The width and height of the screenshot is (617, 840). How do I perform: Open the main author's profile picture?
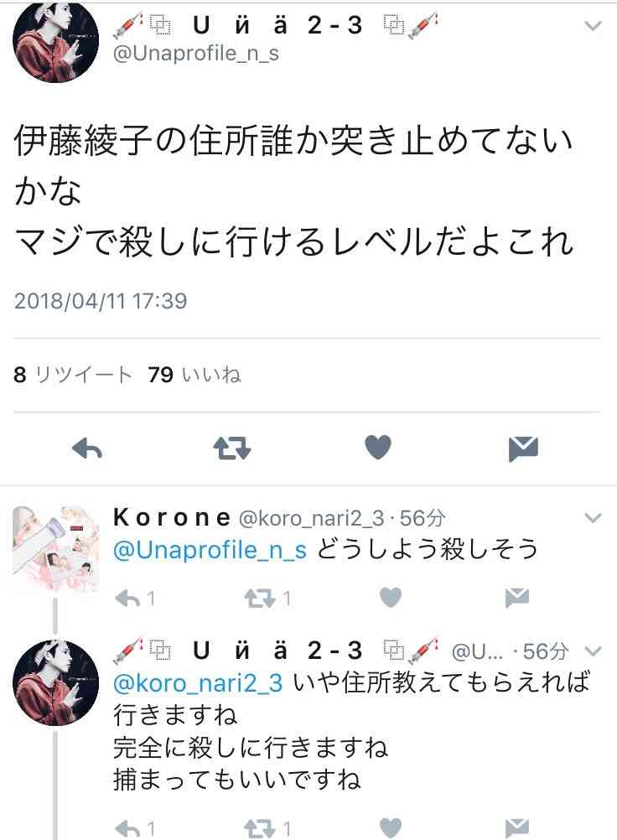(55, 41)
